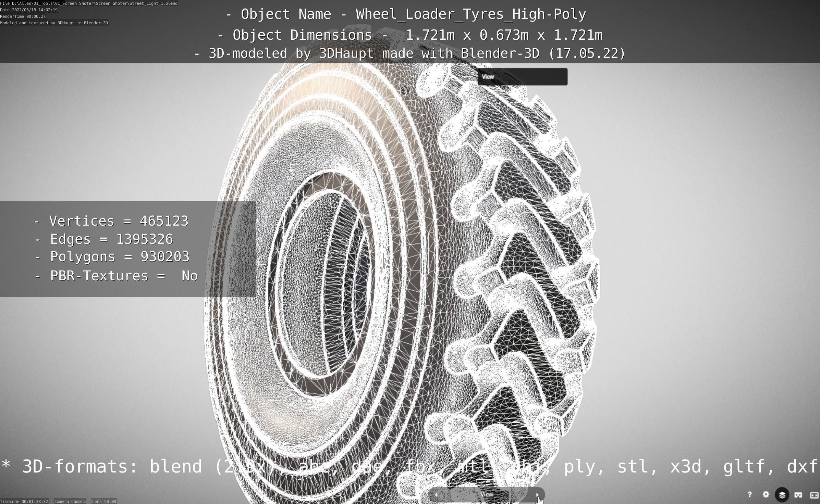Click the Timecode 00:01:33:32 label
This screenshot has height=504, width=820.
pyautogui.click(x=24, y=501)
